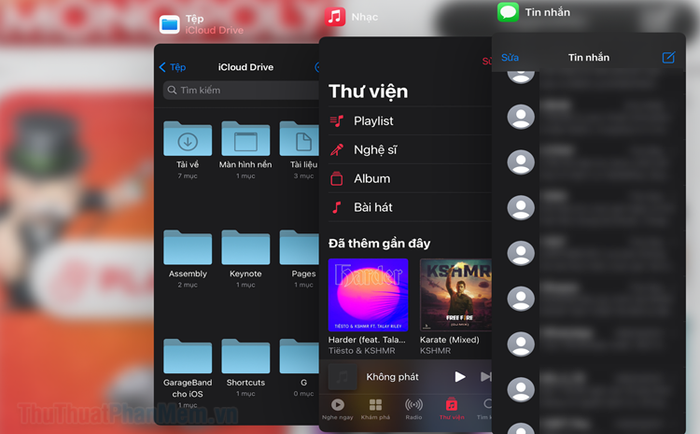Switch to Khám phá tab
Viewport: 700px width, 434px height.
tap(375, 409)
